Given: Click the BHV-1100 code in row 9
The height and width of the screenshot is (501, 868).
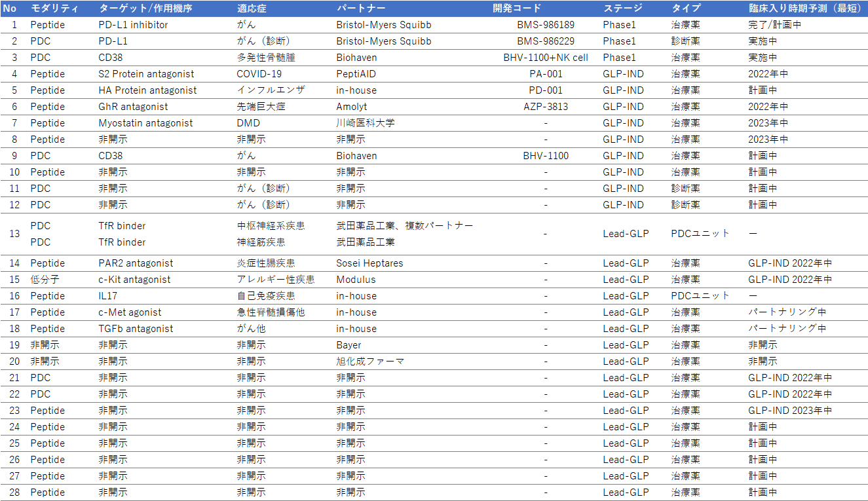Looking at the screenshot, I should click(546, 156).
